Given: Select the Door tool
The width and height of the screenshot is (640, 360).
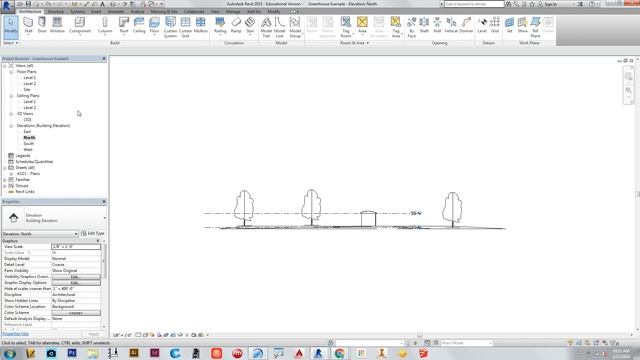Looking at the screenshot, I should coord(42,25).
